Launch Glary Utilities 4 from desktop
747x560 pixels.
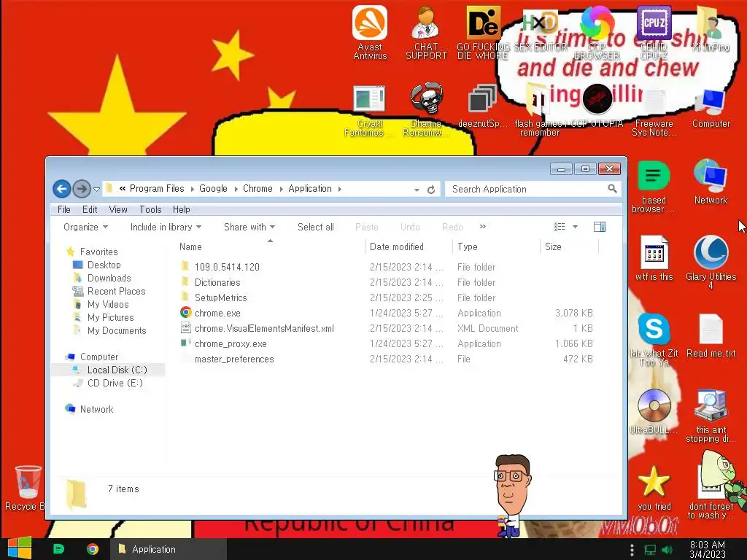pos(711,262)
